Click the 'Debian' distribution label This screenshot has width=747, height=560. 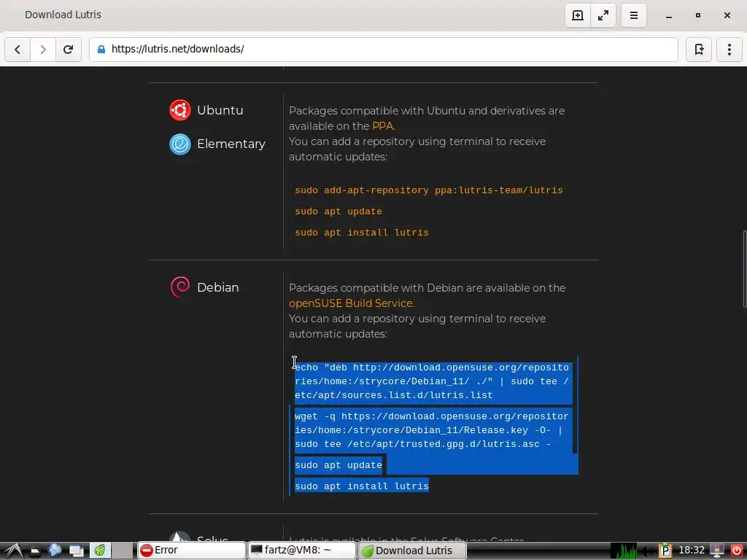(x=217, y=287)
